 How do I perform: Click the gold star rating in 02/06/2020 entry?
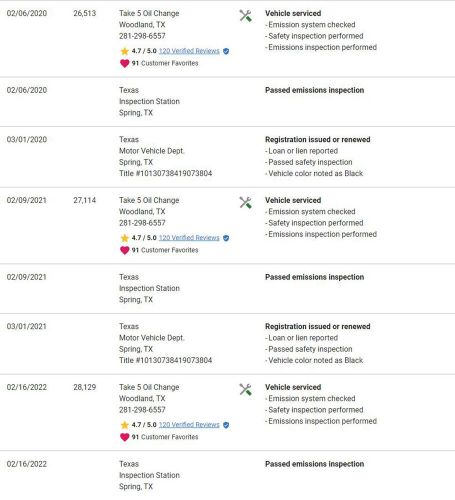pos(124,51)
